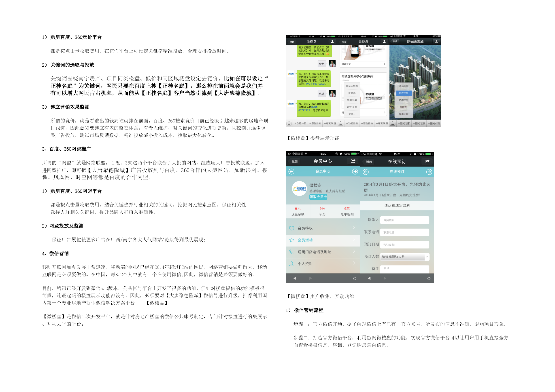Click the share icon in 在线预订 header
Screen dimensions: 555x392
427,161
